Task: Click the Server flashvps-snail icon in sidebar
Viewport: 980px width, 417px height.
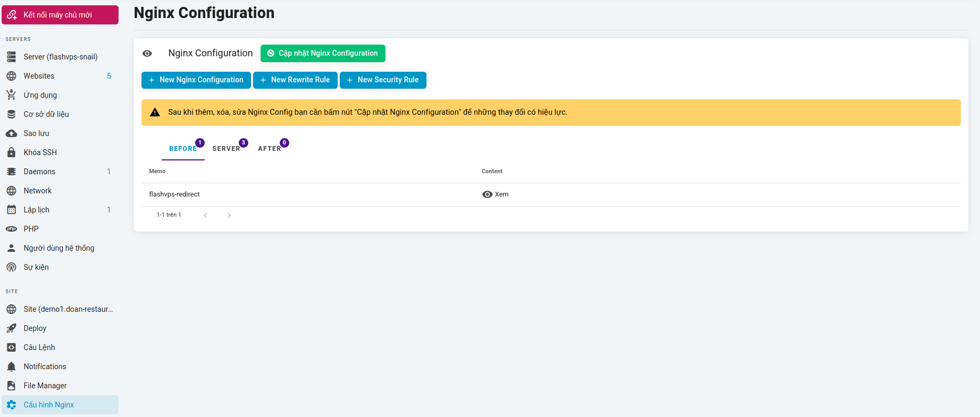Action: pos(11,57)
